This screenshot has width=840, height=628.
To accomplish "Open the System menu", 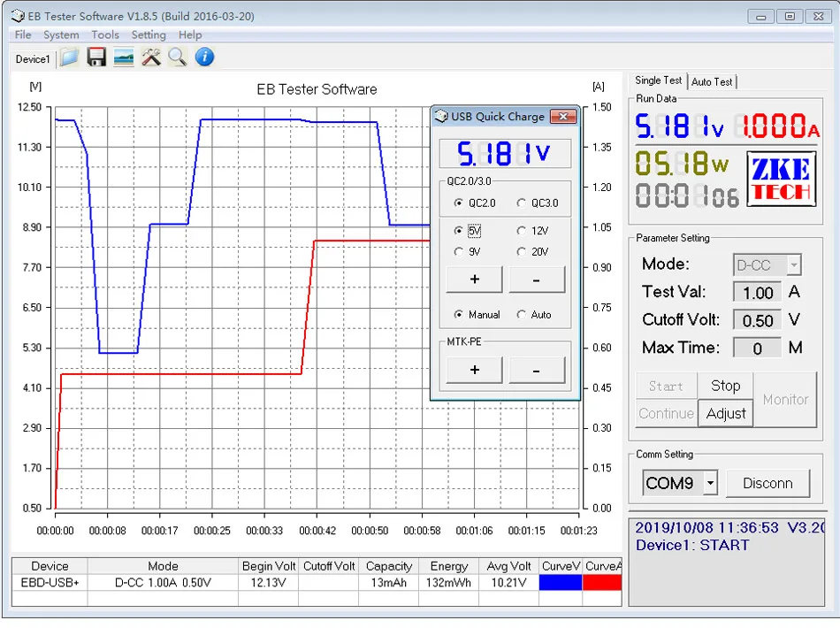I will pyautogui.click(x=61, y=34).
